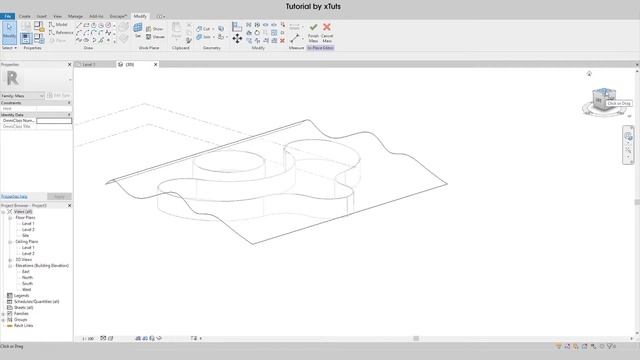Switch to the Manage ribbon tab

click(75, 16)
